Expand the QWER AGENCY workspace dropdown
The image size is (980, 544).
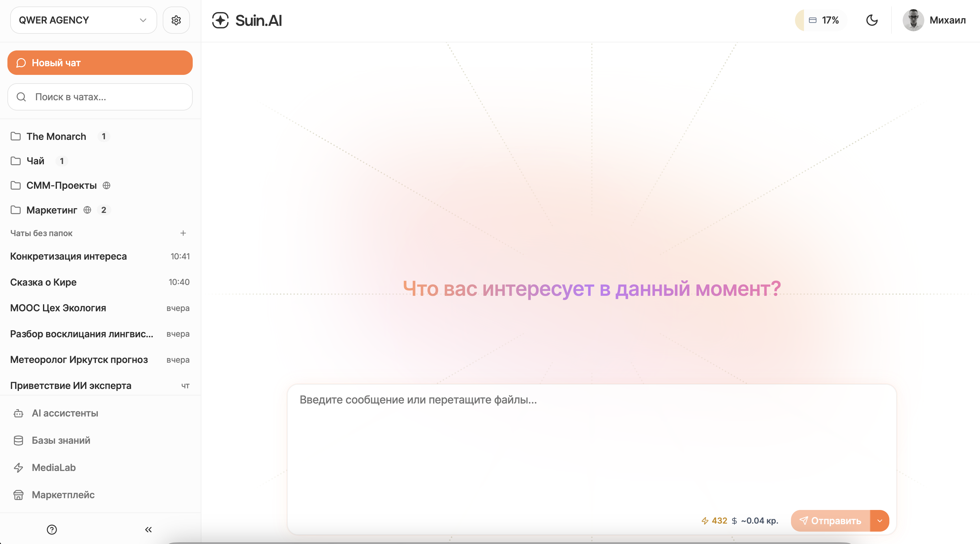(142, 20)
